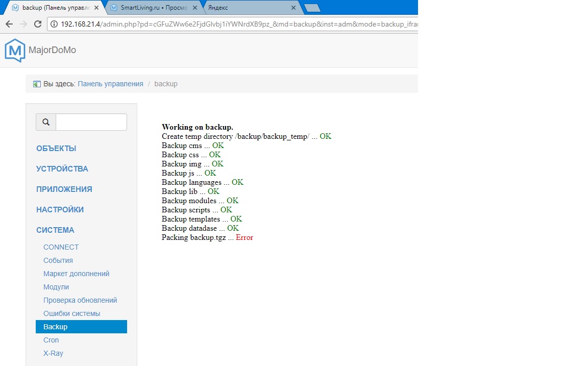Focus the sidebar search input field
The height and width of the screenshot is (366, 588).
tap(91, 122)
